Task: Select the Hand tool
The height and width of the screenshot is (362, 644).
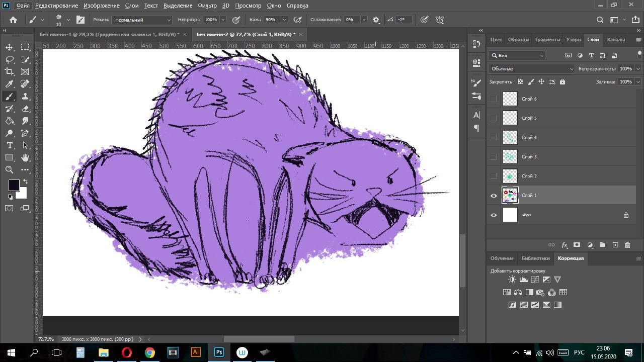Action: pos(25,158)
